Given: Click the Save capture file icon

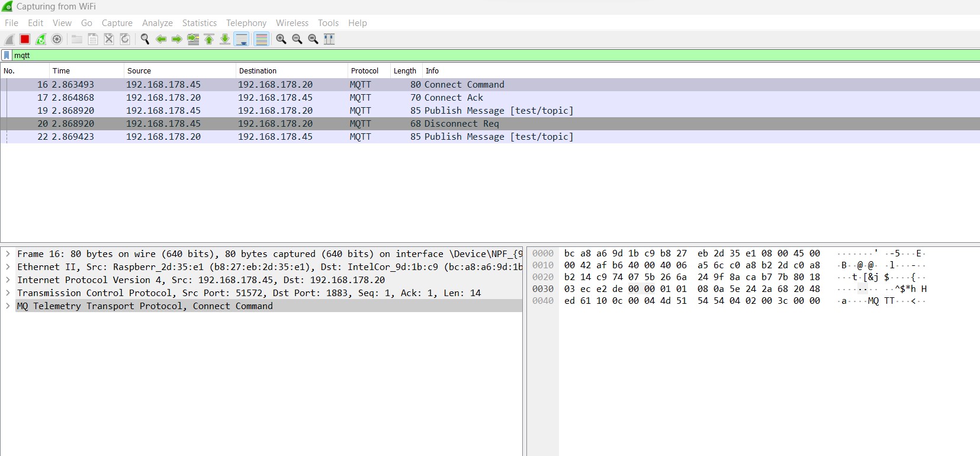Looking at the screenshot, I should click(x=93, y=39).
